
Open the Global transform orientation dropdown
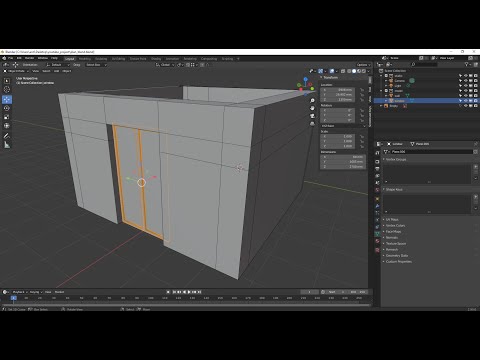(x=165, y=65)
